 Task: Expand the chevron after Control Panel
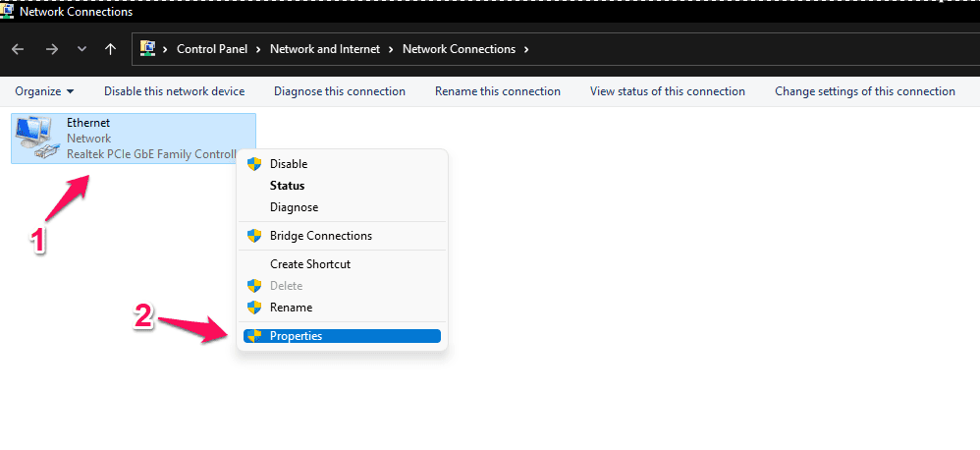260,49
